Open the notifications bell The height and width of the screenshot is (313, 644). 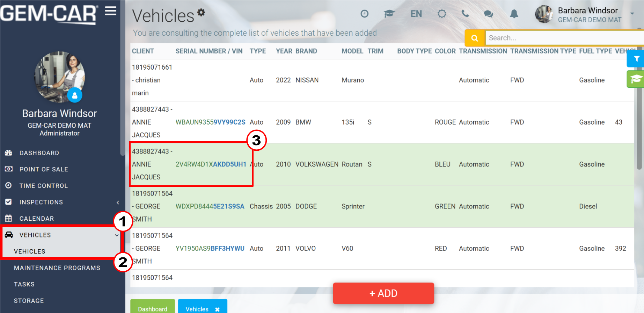[x=514, y=14]
